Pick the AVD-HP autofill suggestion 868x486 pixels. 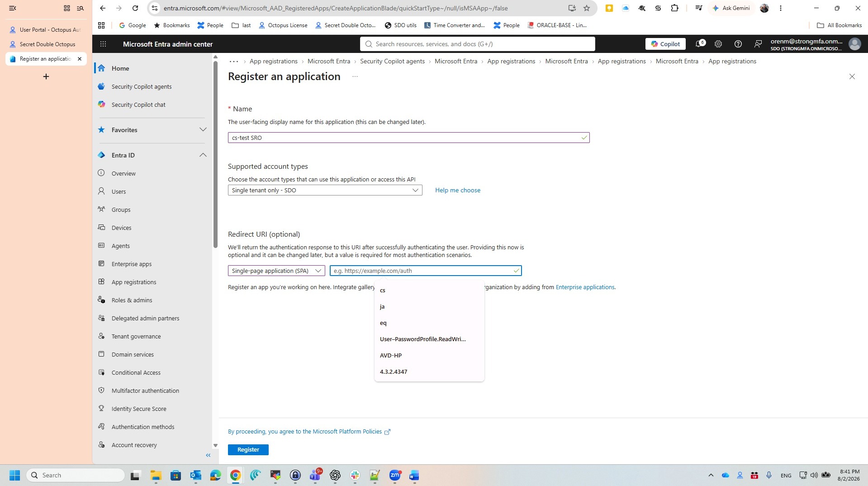429,355
